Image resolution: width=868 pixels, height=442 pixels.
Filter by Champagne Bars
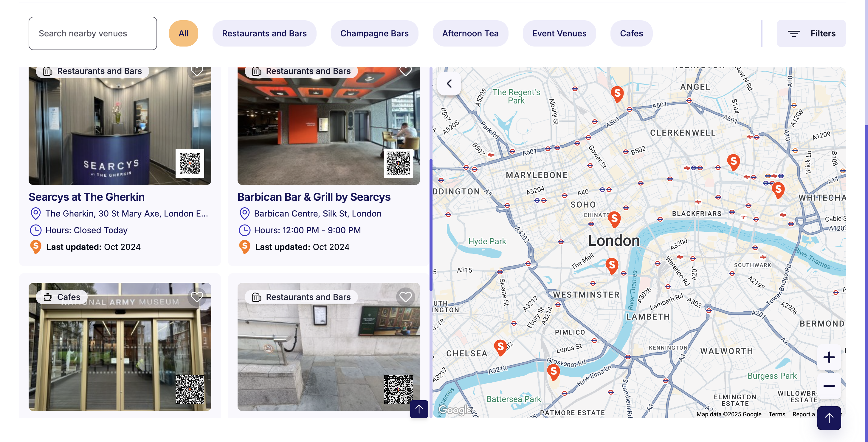pyautogui.click(x=374, y=33)
